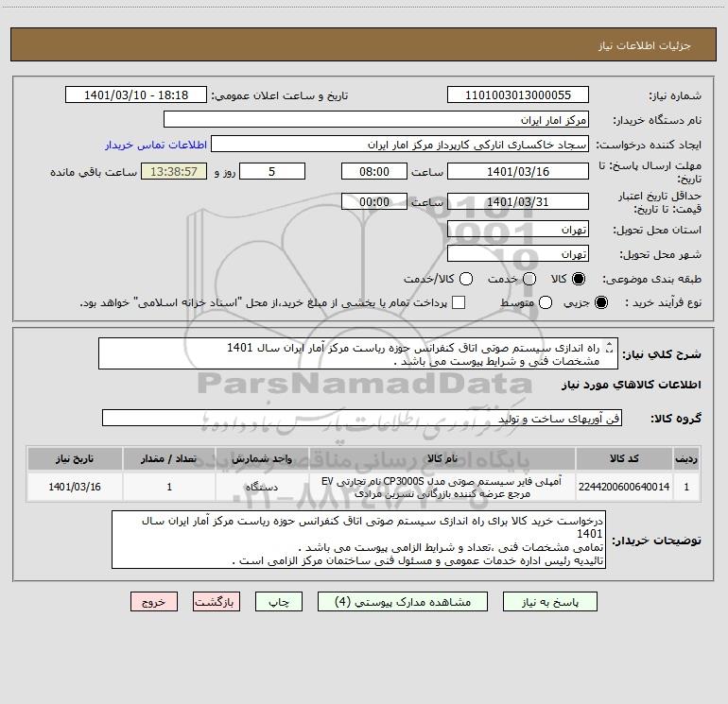Click the quantity cell showing 1
The height and width of the screenshot is (704, 728).
[x=169, y=487]
